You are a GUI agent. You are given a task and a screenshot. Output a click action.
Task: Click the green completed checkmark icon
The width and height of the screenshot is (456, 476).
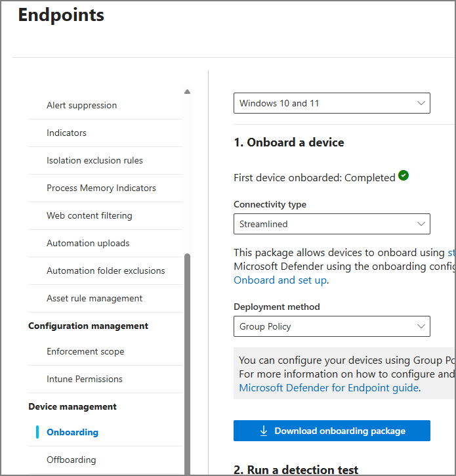(404, 175)
